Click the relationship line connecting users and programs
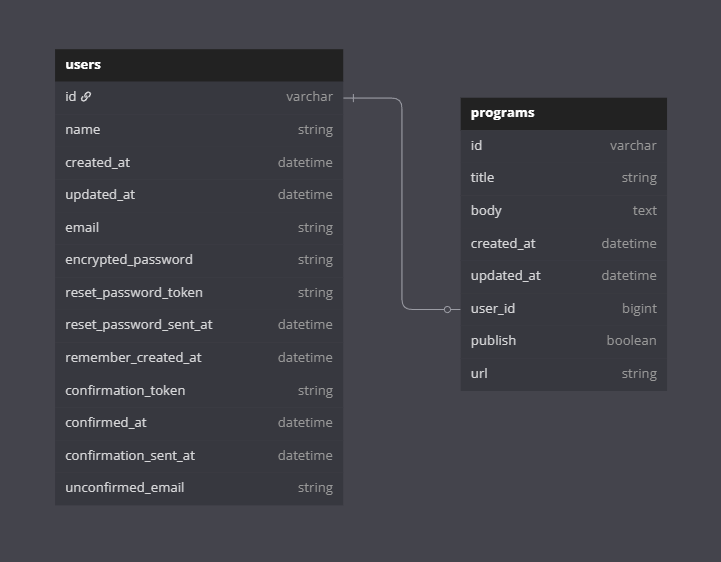721x562 pixels. tap(402, 200)
